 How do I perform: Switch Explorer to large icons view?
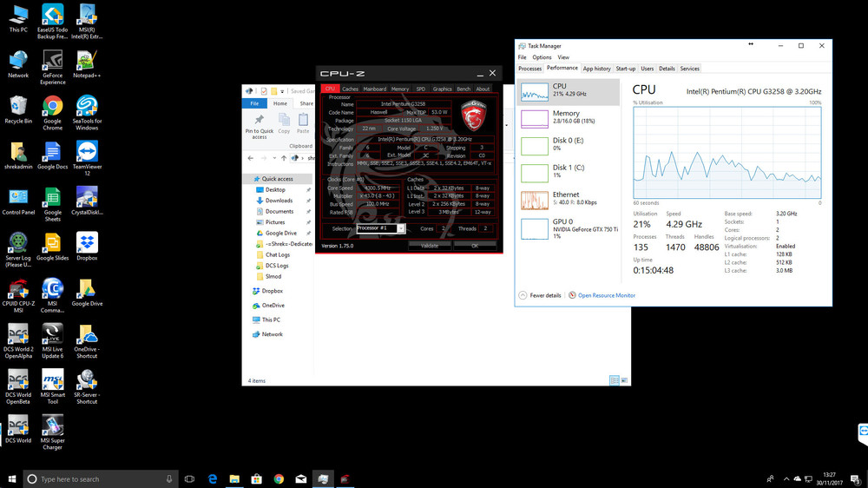click(624, 380)
